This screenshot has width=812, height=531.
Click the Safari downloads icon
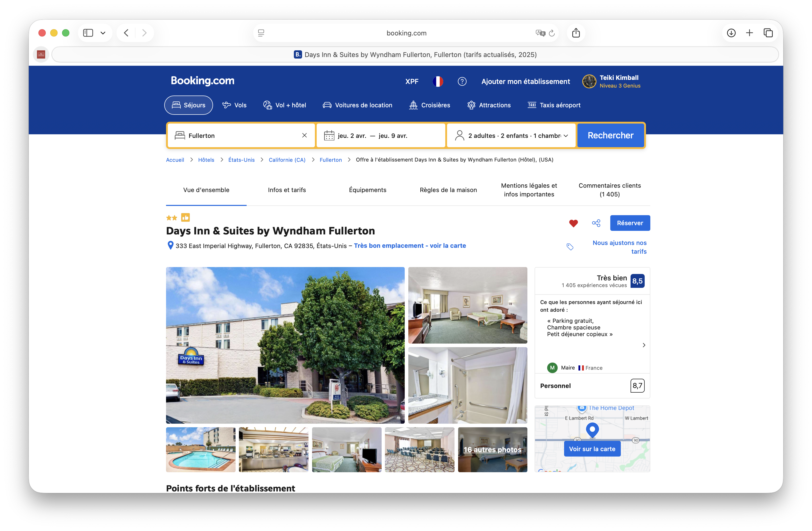coord(731,33)
